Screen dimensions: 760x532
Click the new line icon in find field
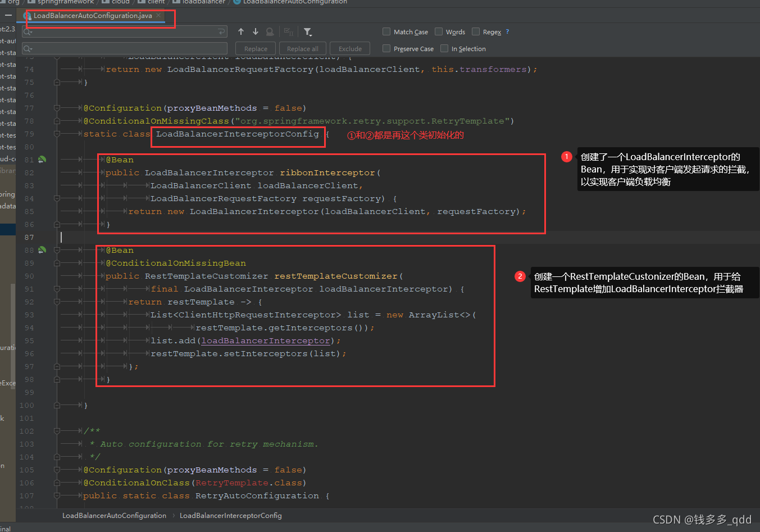pyautogui.click(x=221, y=32)
